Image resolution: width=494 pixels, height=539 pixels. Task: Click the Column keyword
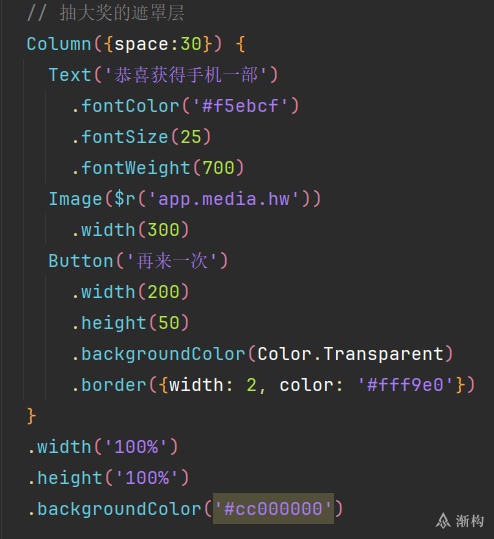click(59, 44)
